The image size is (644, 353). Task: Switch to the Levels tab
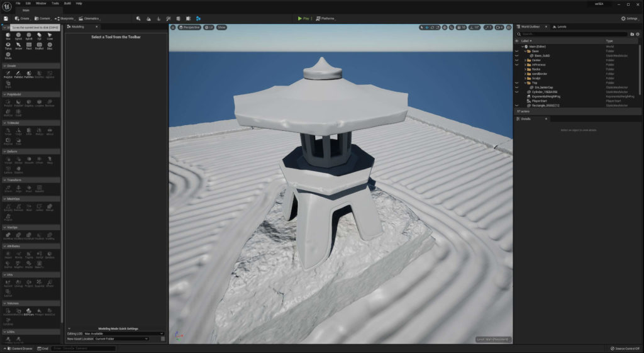[560, 26]
